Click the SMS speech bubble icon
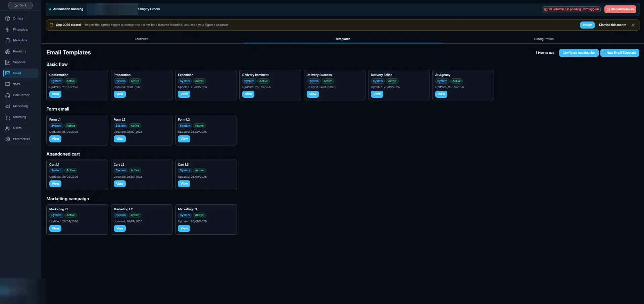The image size is (644, 304). (8, 84)
